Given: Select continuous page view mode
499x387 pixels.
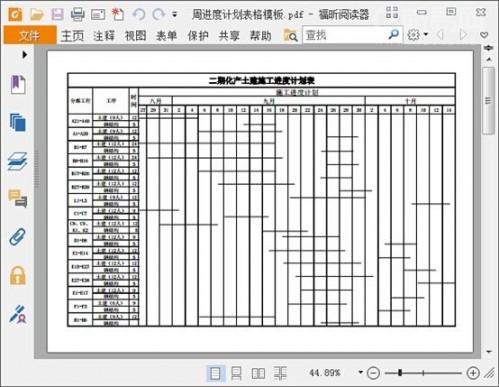Looking at the screenshot, I should tap(236, 373).
